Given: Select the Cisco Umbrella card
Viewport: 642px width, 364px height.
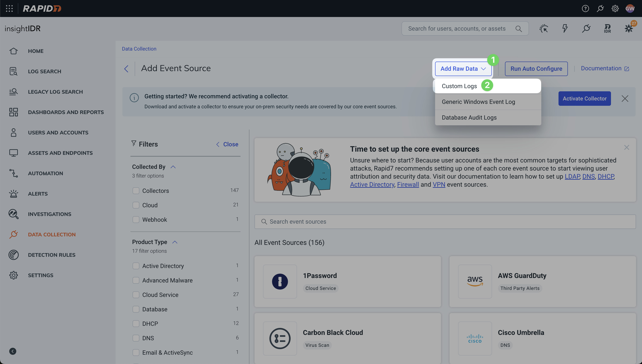Looking at the screenshot, I should pyautogui.click(x=542, y=338).
